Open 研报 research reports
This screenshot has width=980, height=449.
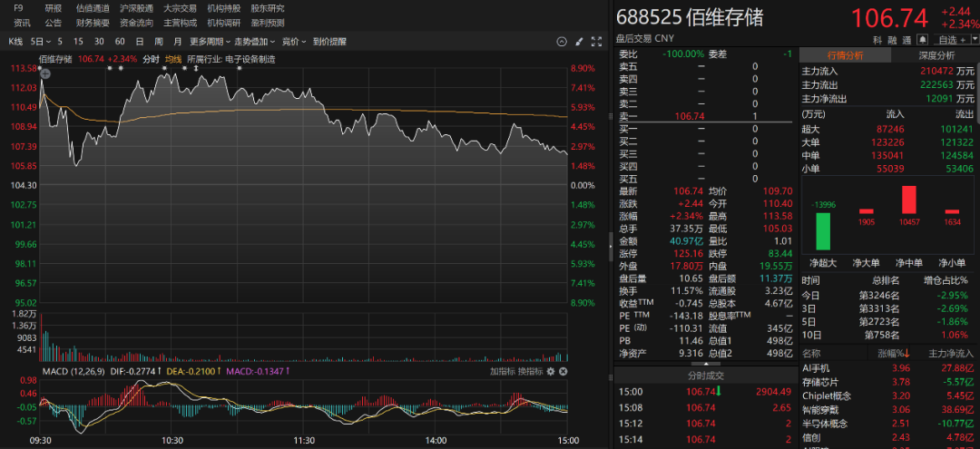coord(54,9)
